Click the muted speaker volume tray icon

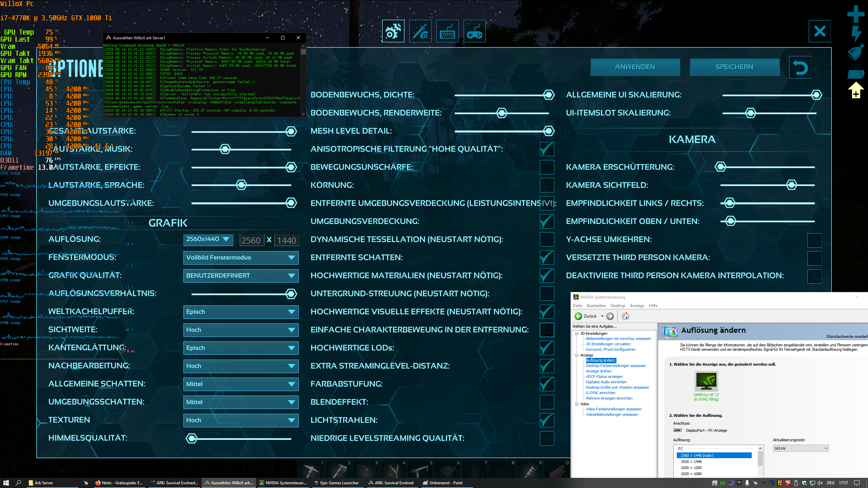pos(820,483)
